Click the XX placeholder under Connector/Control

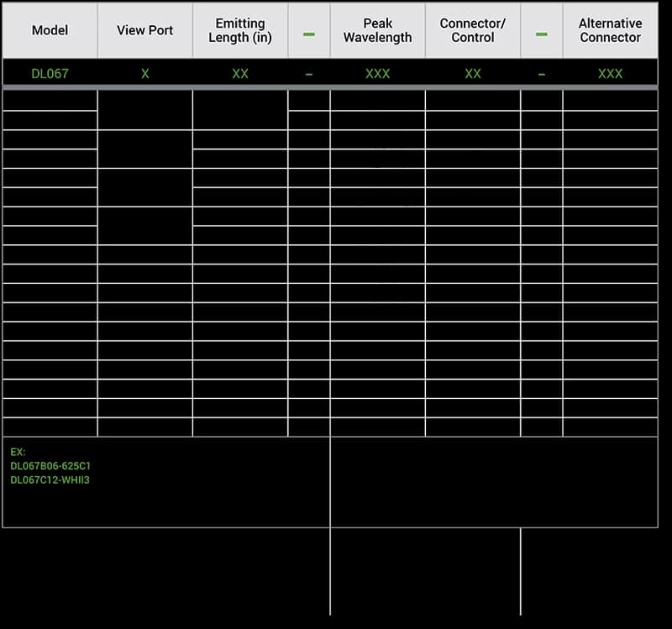click(x=473, y=74)
